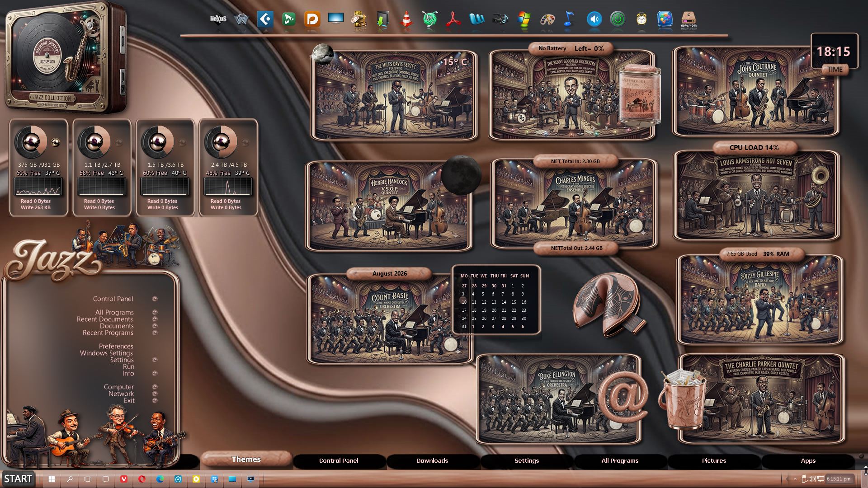
Task: Go to previous month in calendar widget
Action: (x=355, y=273)
